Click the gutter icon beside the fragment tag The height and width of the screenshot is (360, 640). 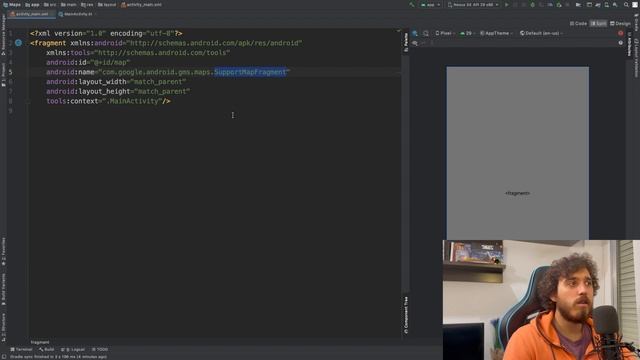point(18,43)
